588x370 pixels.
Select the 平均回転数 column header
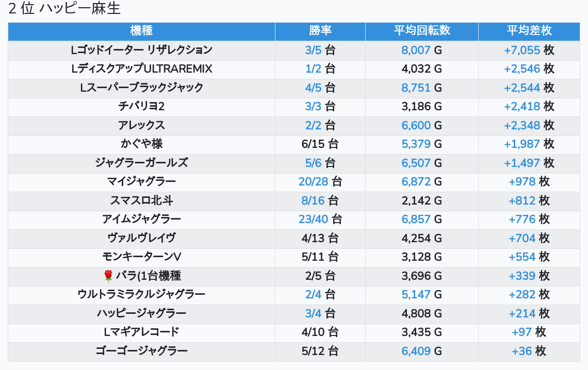(x=421, y=31)
